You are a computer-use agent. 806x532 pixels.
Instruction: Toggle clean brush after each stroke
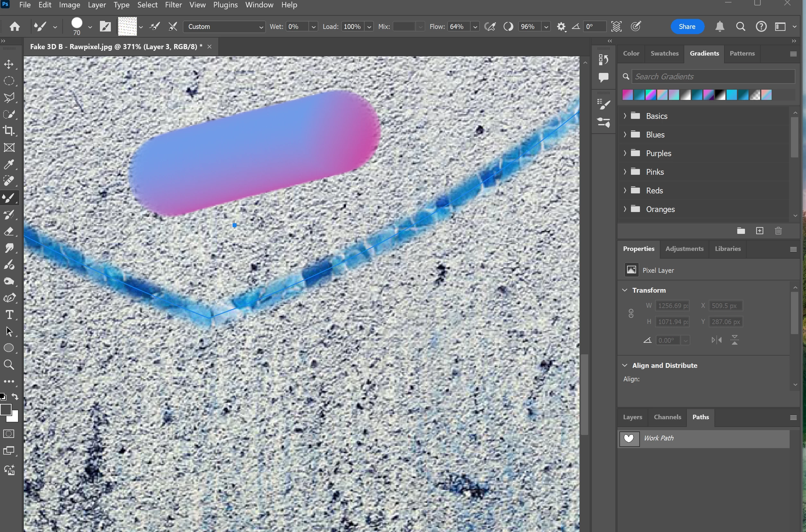[173, 27]
